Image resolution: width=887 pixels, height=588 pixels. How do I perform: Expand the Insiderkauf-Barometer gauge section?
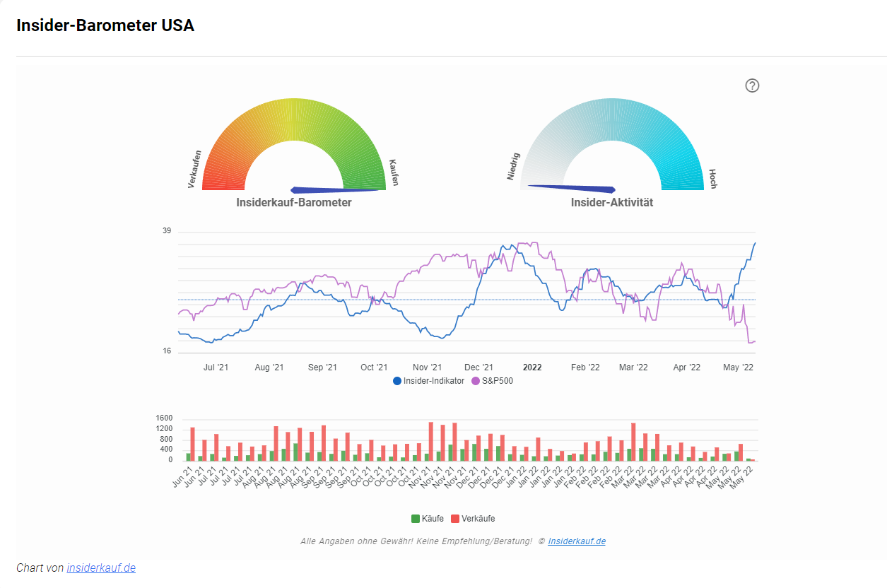tap(294, 202)
